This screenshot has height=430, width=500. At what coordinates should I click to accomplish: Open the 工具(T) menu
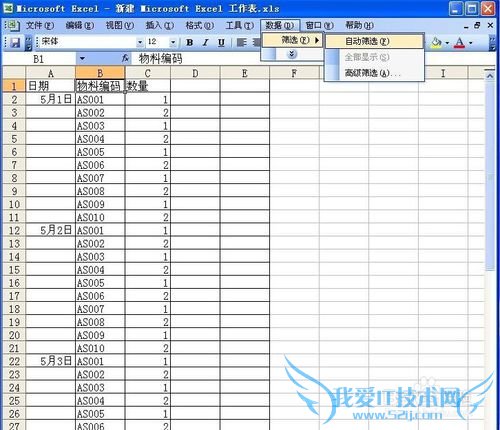(240, 25)
